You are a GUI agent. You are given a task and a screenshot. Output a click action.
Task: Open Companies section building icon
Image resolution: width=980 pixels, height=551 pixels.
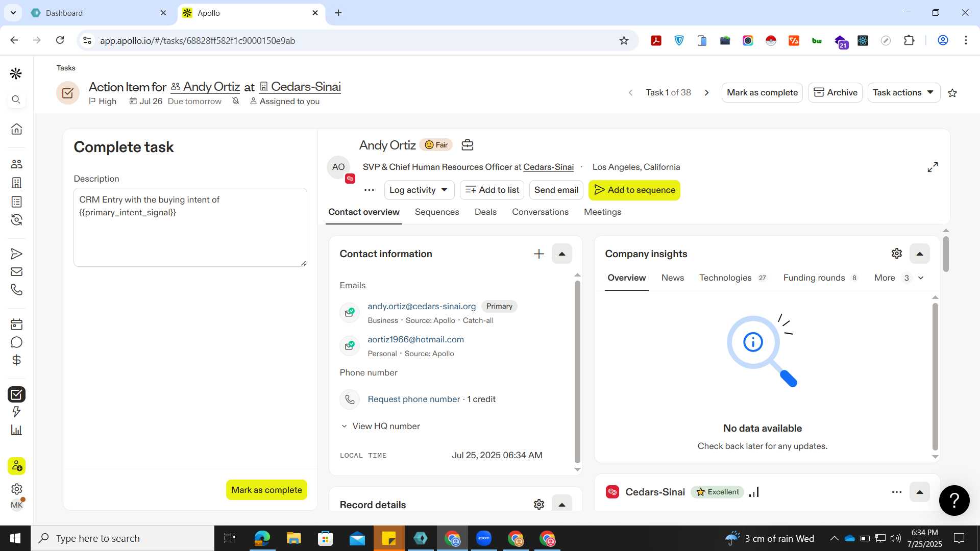[16, 183]
